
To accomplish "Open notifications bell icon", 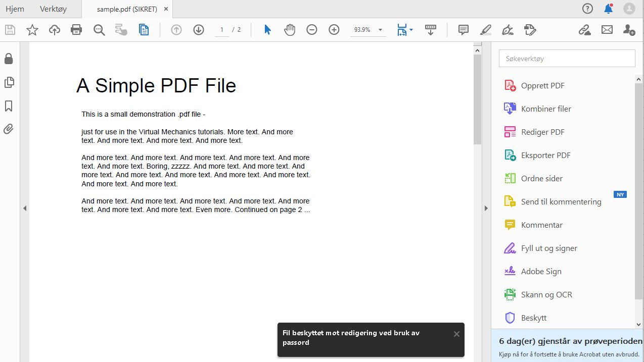I will click(x=609, y=9).
